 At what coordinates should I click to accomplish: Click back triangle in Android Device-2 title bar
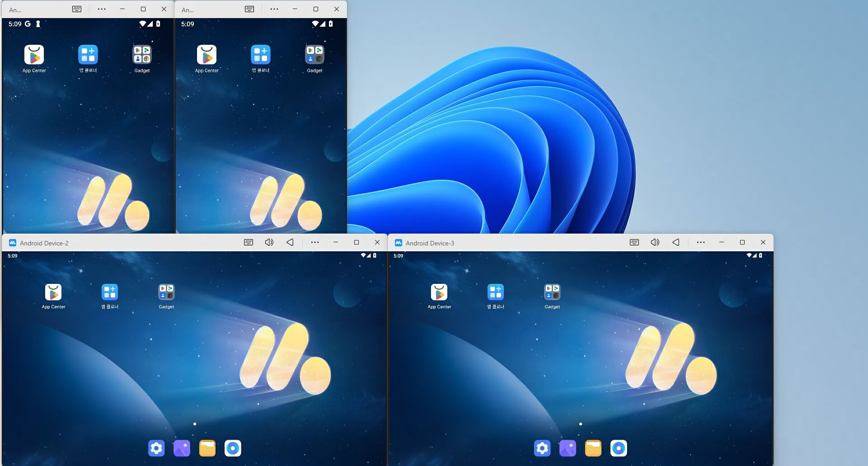[290, 242]
